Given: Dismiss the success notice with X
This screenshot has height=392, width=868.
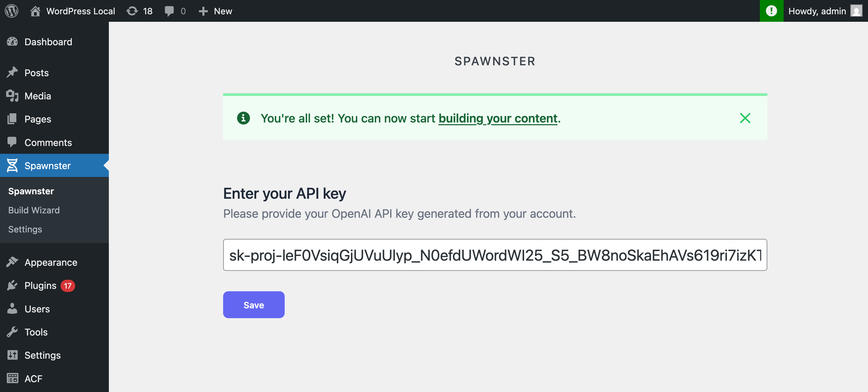Looking at the screenshot, I should (x=745, y=118).
